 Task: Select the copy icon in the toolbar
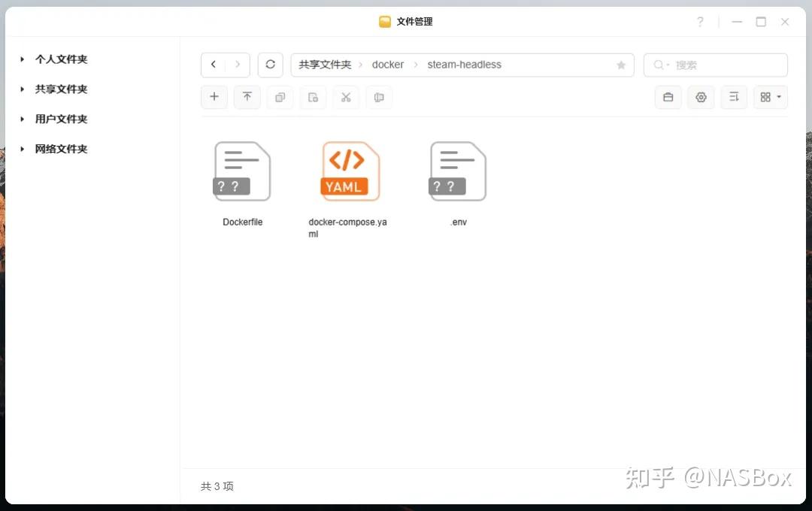click(x=280, y=97)
